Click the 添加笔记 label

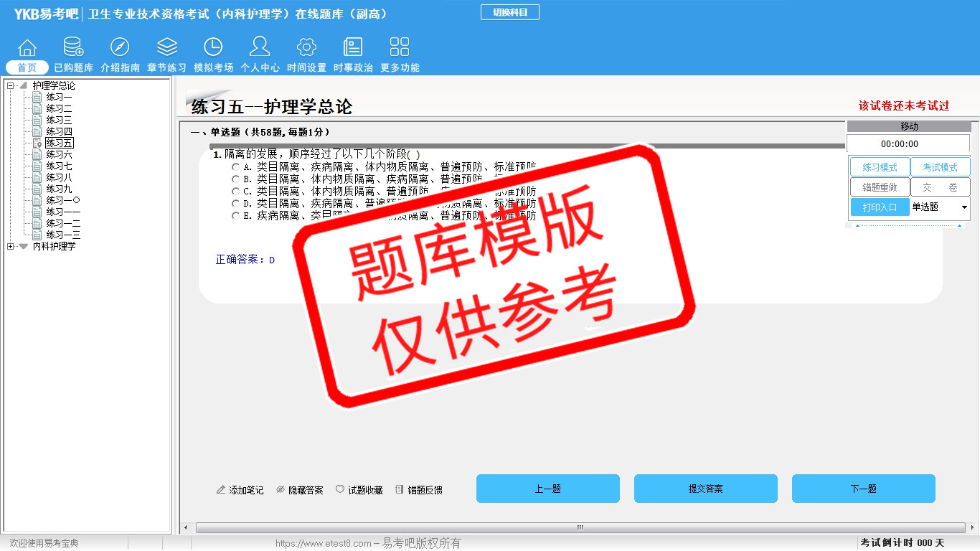(x=246, y=490)
